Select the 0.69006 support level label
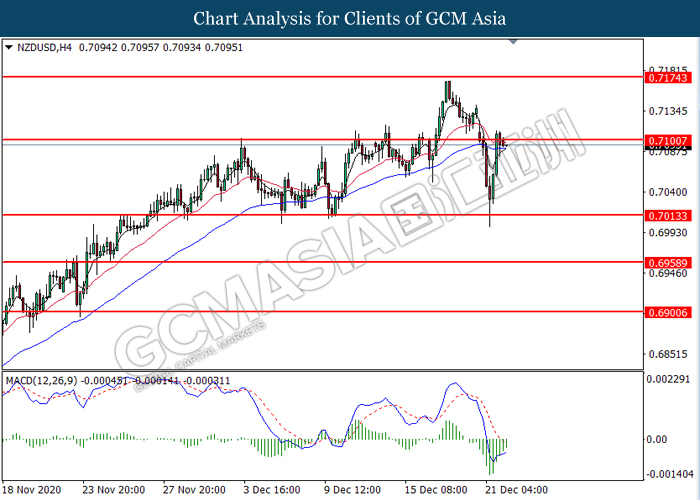This screenshot has height=500, width=700. click(668, 312)
